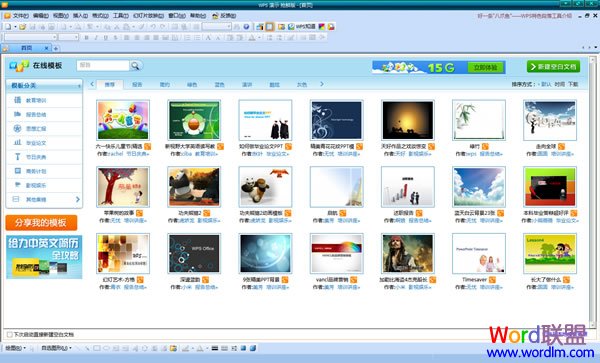Select the 推荐 template tab
This screenshot has width=600, height=363.
[110, 85]
